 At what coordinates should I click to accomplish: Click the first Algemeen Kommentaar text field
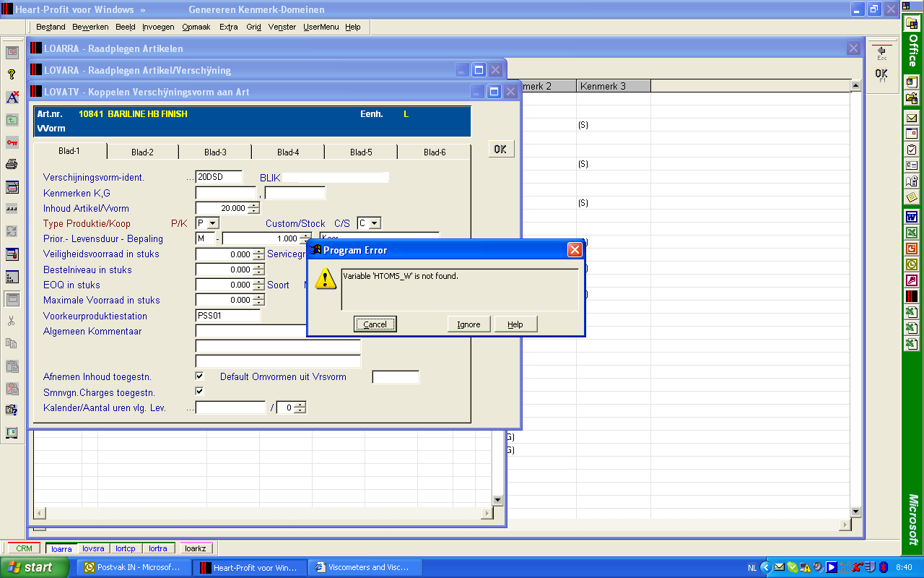point(278,331)
